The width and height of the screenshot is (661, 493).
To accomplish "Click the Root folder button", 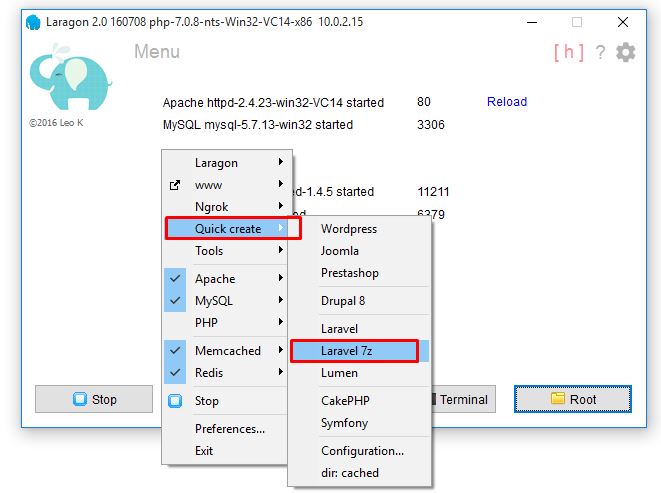I will (573, 399).
